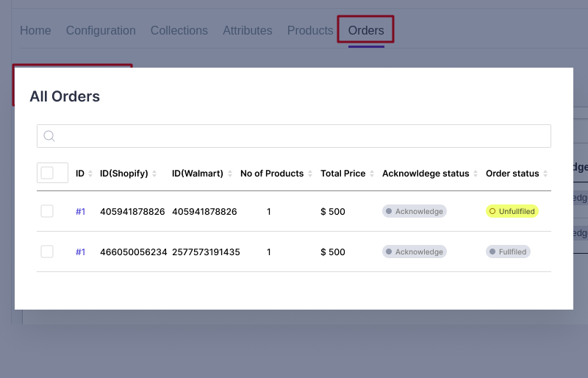
Task: Sort by Order status column arrows
Action: (x=545, y=174)
